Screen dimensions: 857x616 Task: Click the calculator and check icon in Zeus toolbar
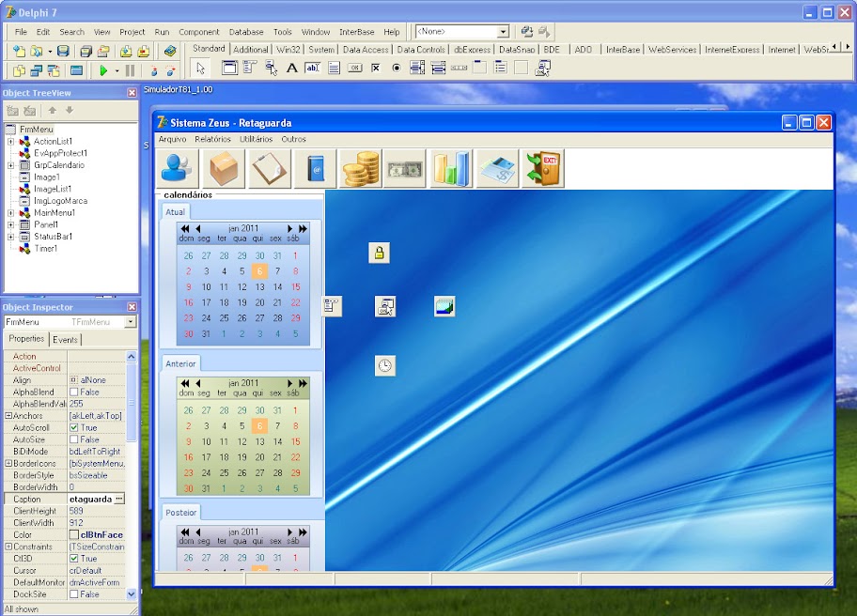(497, 168)
